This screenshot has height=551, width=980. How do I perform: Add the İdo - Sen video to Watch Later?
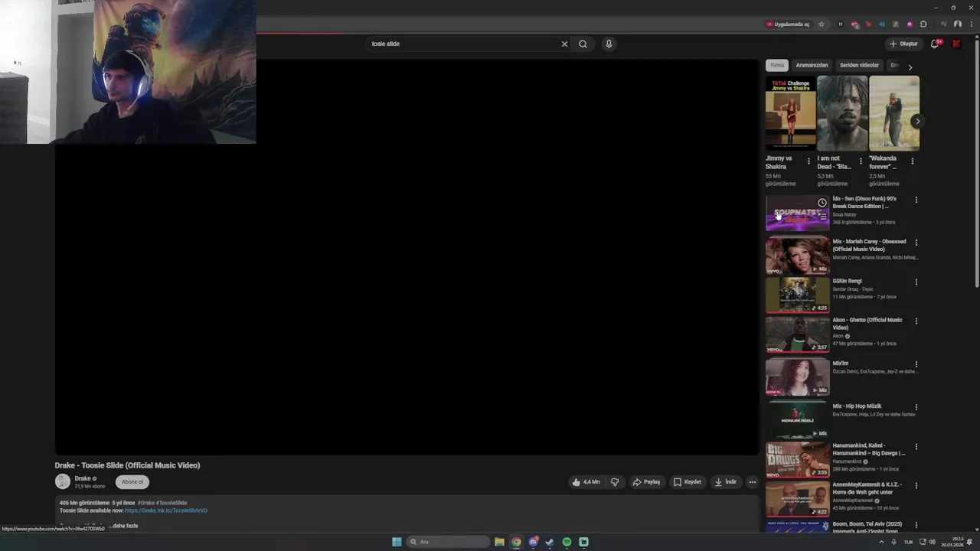822,203
